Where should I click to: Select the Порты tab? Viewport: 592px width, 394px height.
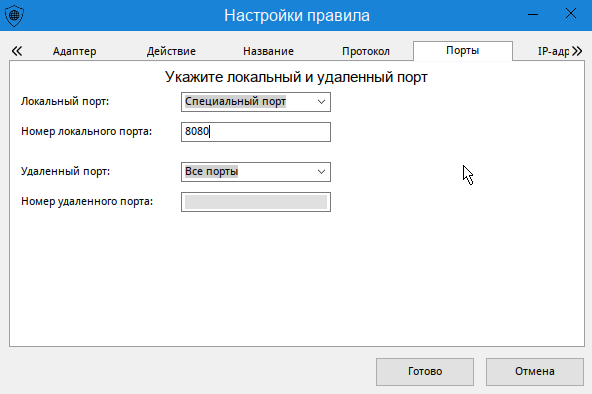tap(462, 51)
